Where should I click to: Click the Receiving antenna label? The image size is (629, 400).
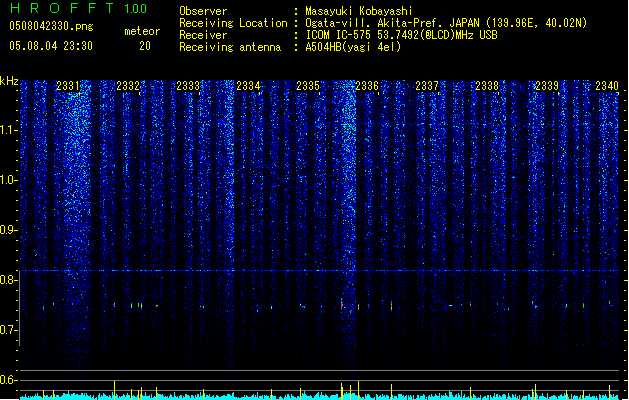click(230, 47)
